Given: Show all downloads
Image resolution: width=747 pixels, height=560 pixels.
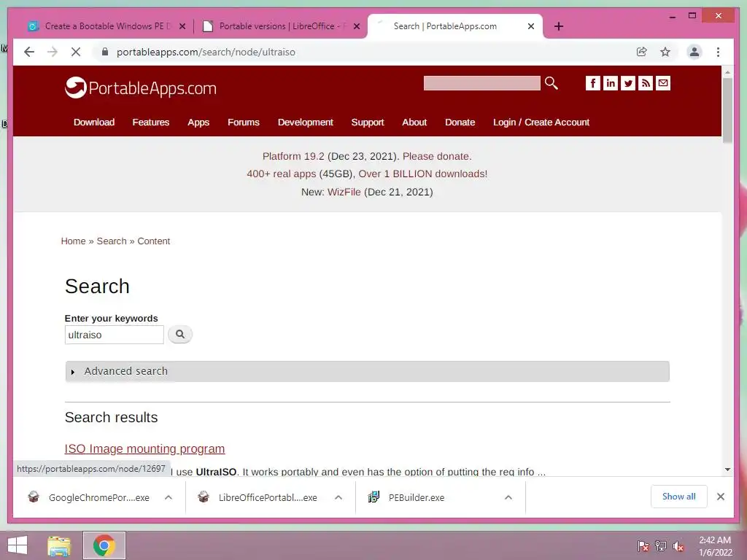Looking at the screenshot, I should (x=679, y=497).
